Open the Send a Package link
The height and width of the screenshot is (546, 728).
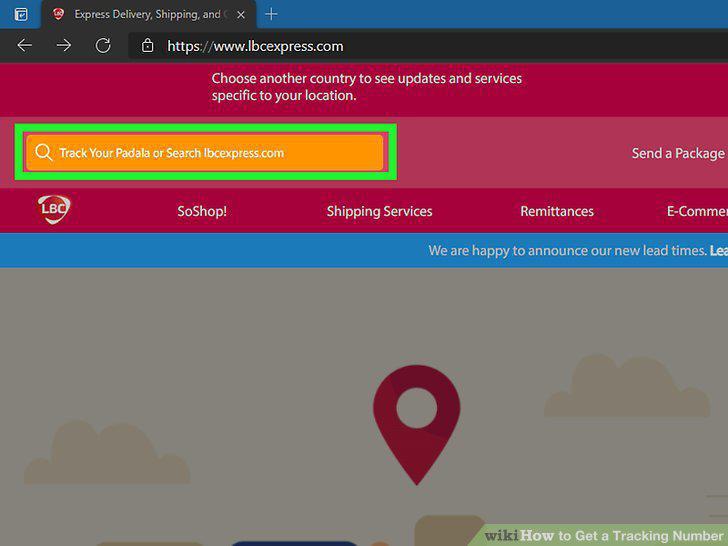[678, 153]
